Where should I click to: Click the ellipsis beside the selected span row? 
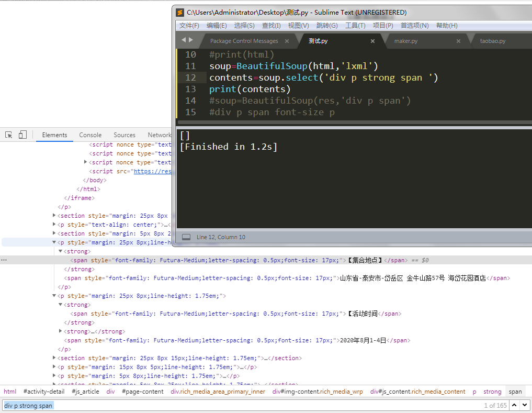[x=4, y=260]
